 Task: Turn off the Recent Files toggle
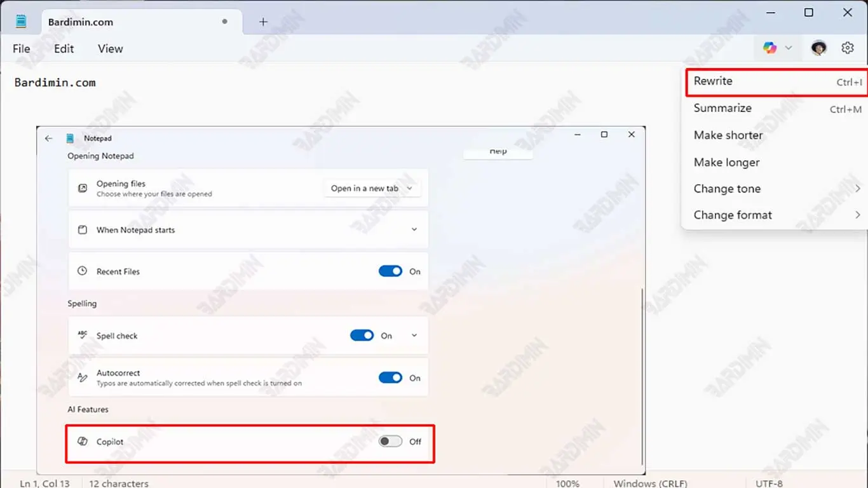click(x=390, y=271)
